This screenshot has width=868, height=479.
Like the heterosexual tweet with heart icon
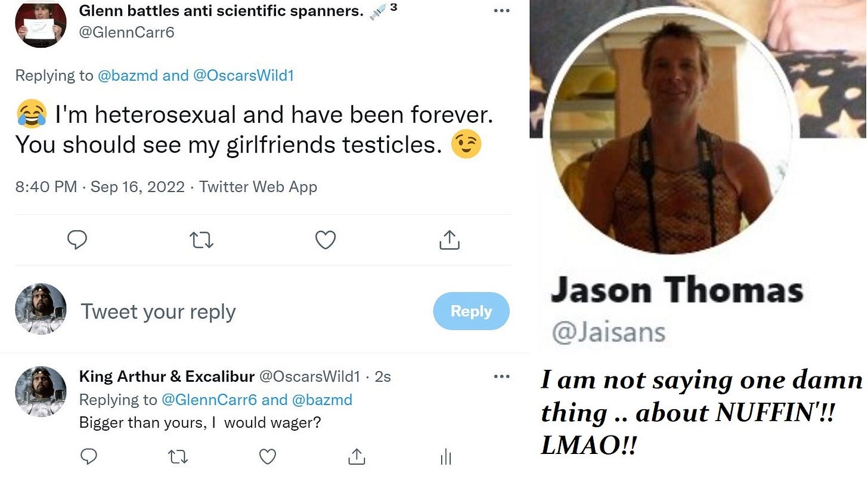pyautogui.click(x=325, y=240)
